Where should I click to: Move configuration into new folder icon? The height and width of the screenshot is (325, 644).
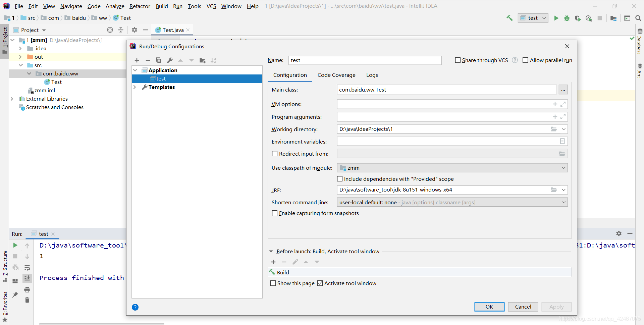pyautogui.click(x=203, y=60)
